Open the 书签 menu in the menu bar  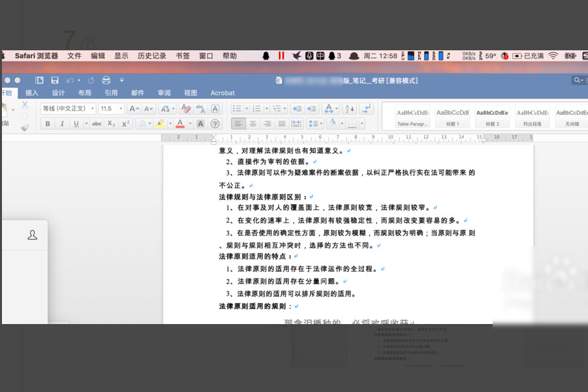182,56
